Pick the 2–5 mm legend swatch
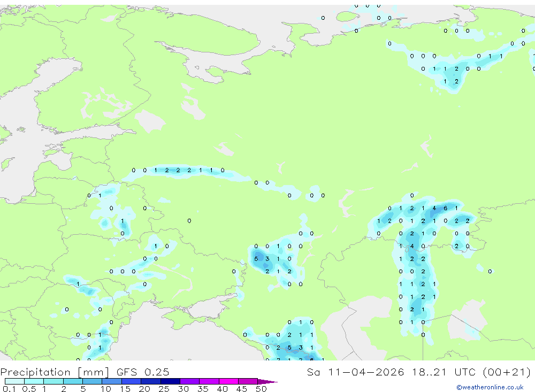Viewport: 535px width, 392px height. 73,381
